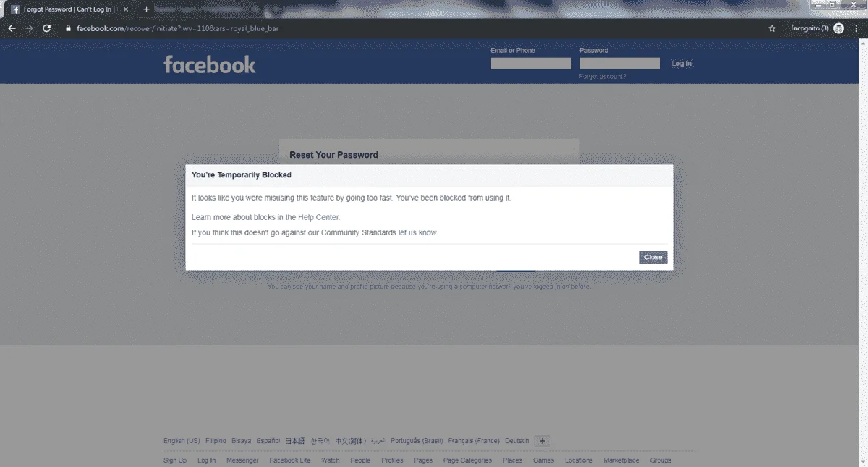Click the Log In button in header
The image size is (868, 467).
point(681,64)
